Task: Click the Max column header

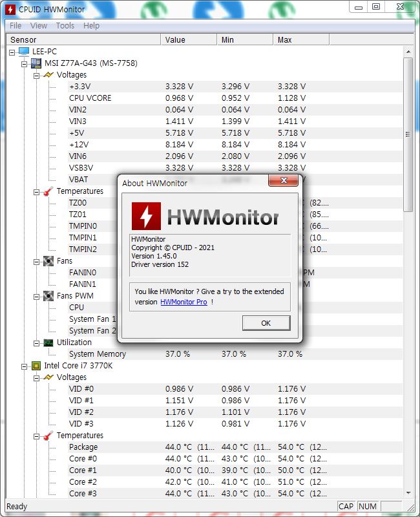Action: [x=301, y=39]
